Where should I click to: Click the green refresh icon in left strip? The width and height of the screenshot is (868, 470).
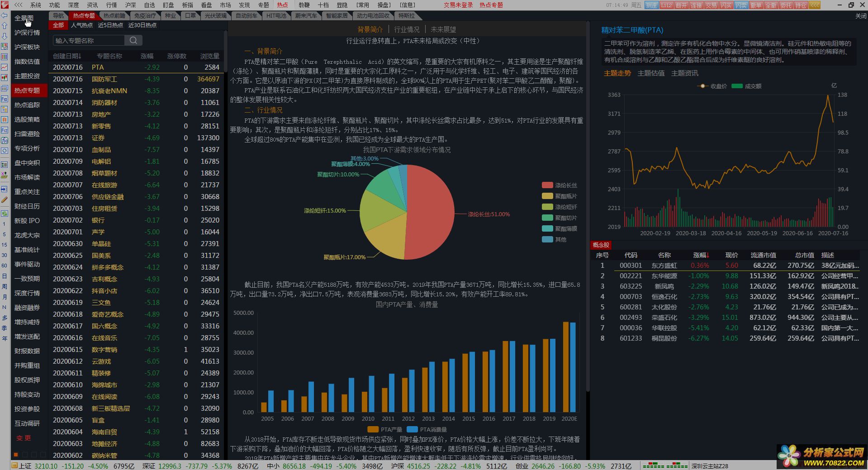(x=5, y=213)
